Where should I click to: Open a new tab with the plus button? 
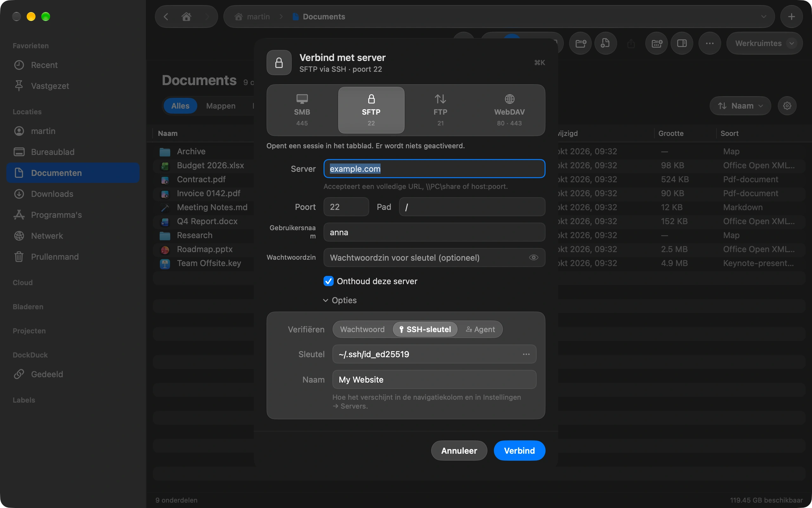791,17
